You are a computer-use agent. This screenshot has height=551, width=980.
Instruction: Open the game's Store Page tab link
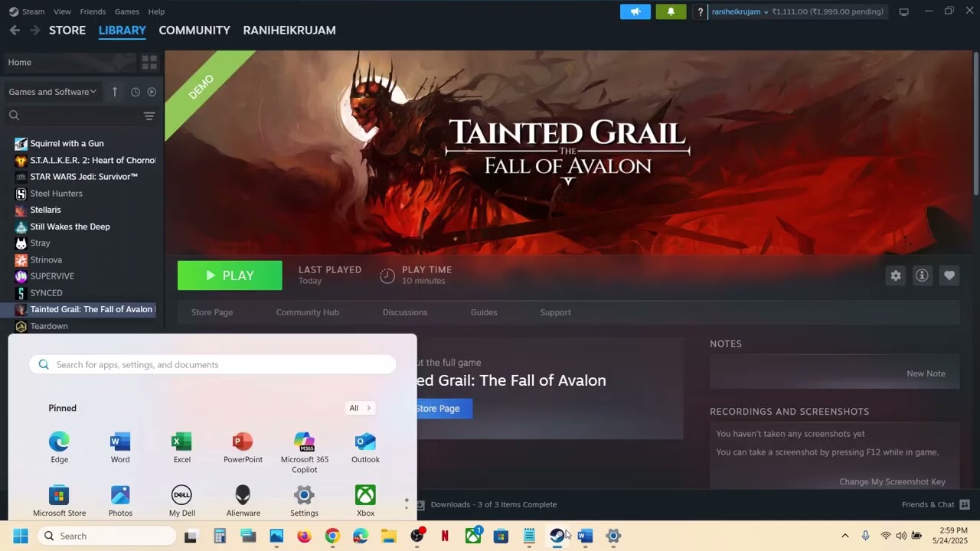(212, 312)
